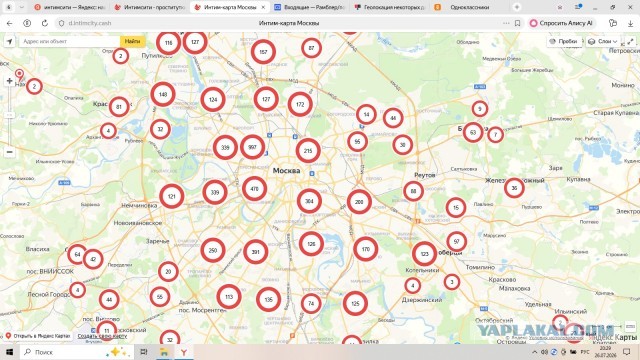Open the cluster marker labeled 250
Screen dimensions: 640x360
click(213, 250)
